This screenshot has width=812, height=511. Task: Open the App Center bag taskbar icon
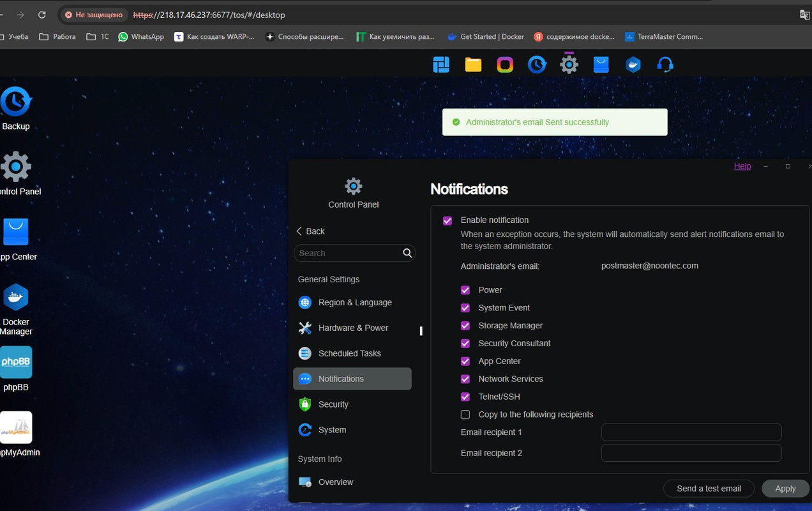601,65
